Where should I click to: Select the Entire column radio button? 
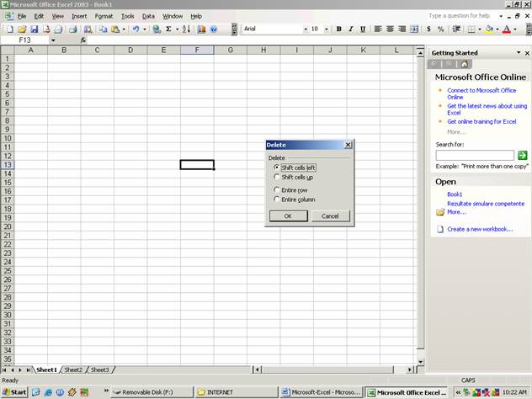276,199
